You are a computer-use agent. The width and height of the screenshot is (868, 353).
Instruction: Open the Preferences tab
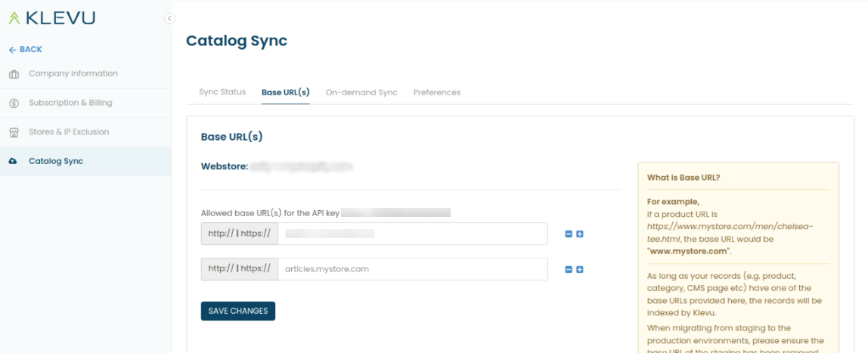point(437,92)
